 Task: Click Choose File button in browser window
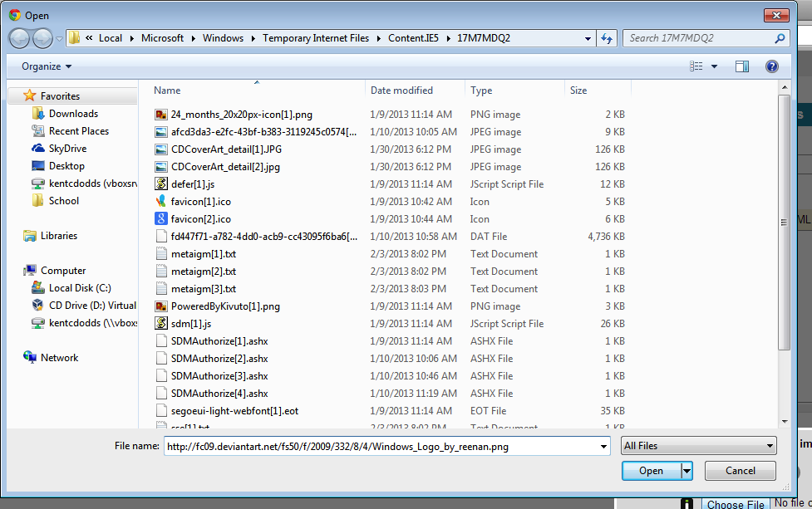click(x=736, y=504)
